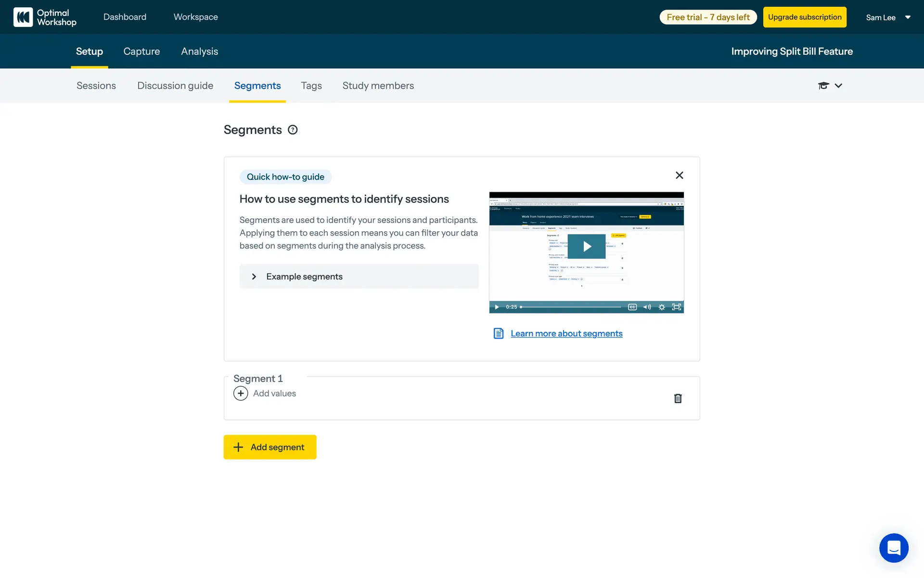Click the graduation cap learning icon
This screenshot has width=924, height=578.
click(x=823, y=86)
